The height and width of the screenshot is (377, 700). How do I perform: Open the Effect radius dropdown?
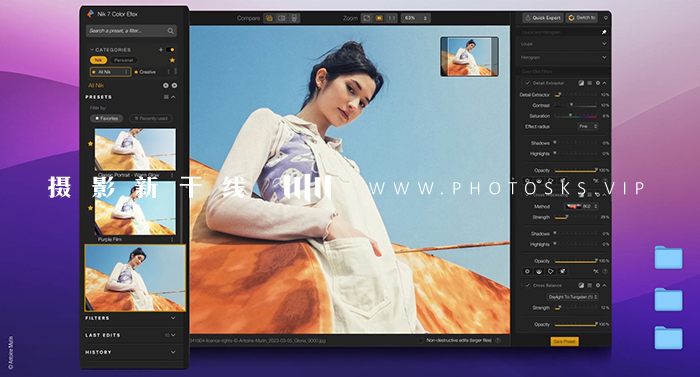(588, 126)
